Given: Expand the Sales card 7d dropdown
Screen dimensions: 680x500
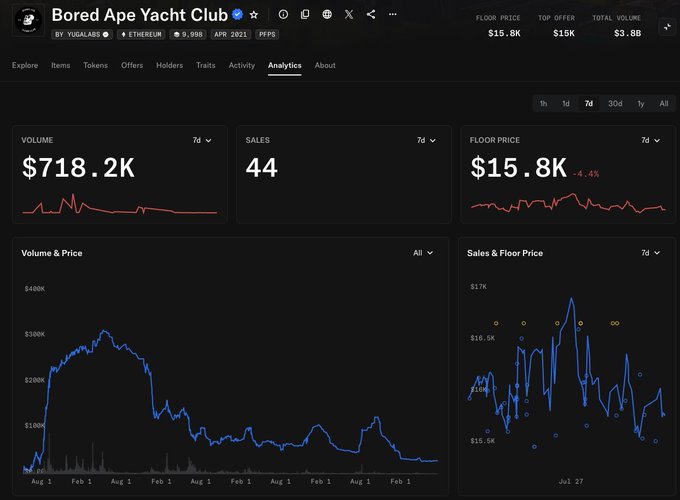Looking at the screenshot, I should 426,140.
